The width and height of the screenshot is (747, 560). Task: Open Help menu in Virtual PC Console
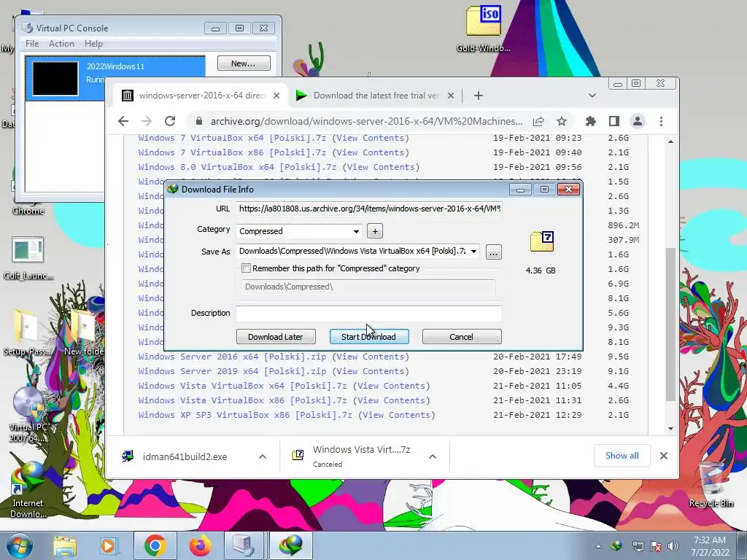(x=93, y=44)
